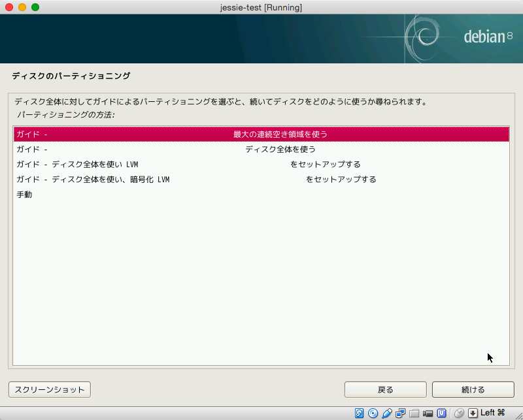
Task: Open the USB devices status icon
Action: [x=387, y=413]
